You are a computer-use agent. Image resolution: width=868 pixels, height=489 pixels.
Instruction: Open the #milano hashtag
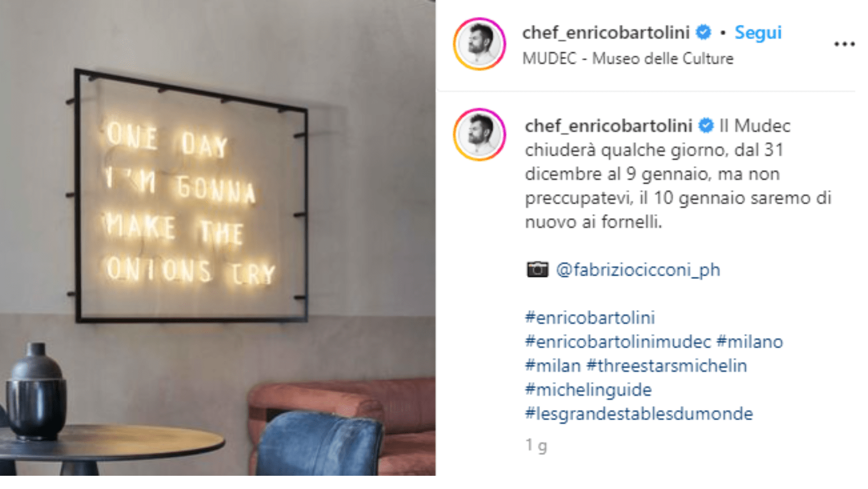coord(750,342)
